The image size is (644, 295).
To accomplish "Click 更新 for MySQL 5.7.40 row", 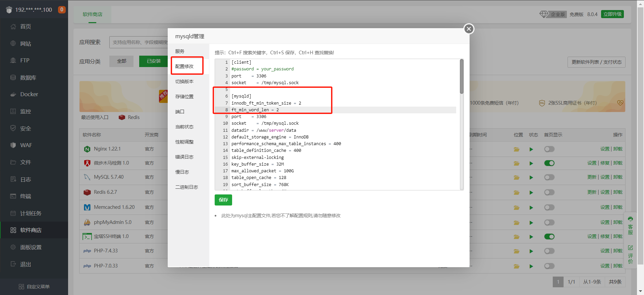I will coord(592,177).
